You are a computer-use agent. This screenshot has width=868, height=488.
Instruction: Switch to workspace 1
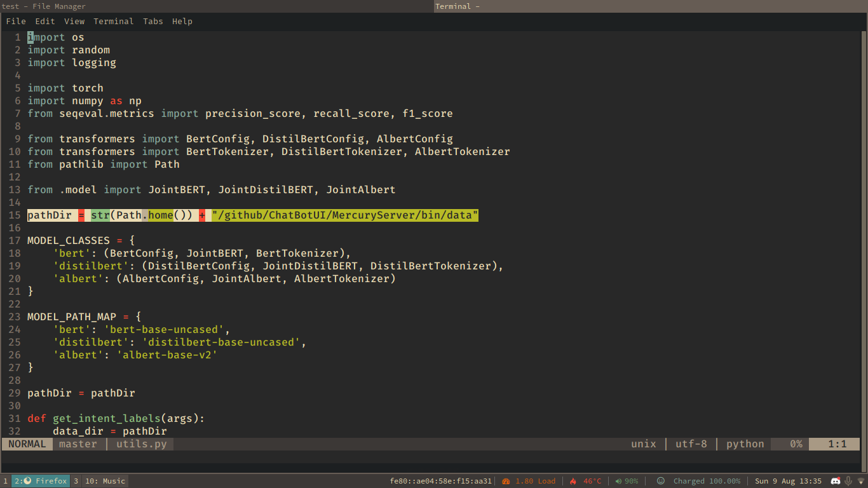click(x=6, y=481)
